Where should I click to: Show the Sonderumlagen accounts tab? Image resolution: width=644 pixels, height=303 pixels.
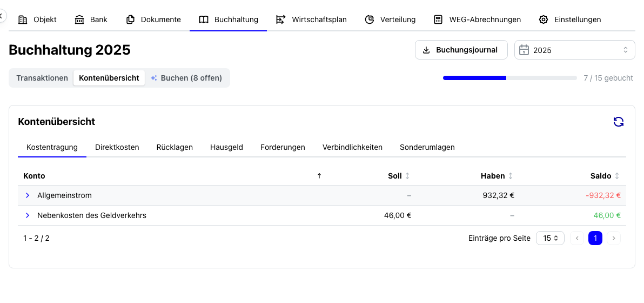427,147
